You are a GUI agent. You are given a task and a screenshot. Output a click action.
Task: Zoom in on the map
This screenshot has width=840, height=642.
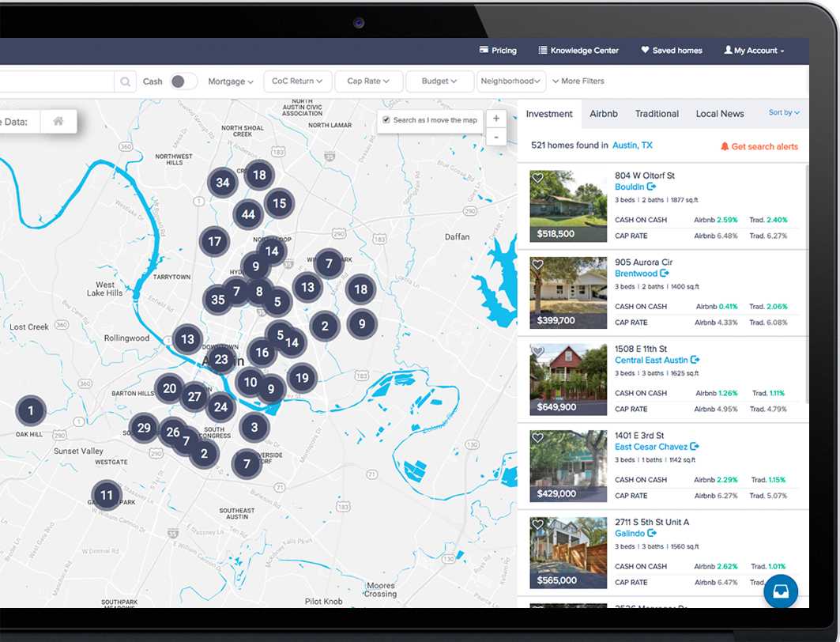point(495,119)
